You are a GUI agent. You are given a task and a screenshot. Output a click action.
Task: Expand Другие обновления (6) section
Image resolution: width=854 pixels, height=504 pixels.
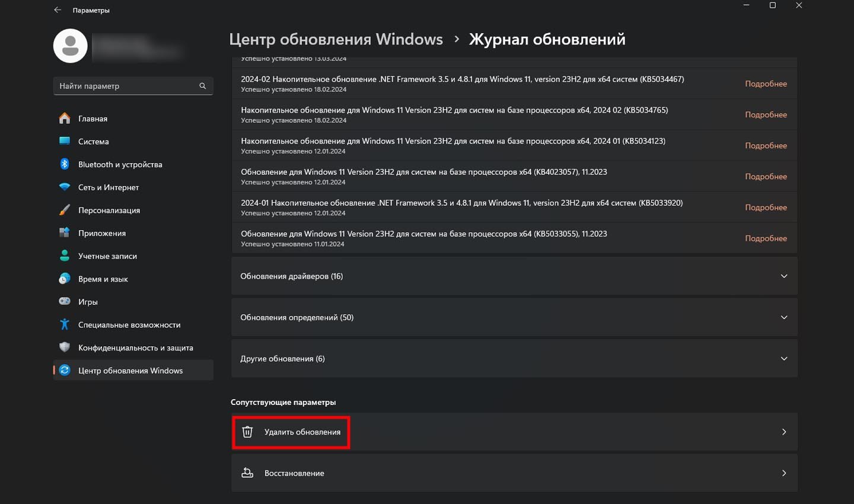pyautogui.click(x=514, y=359)
